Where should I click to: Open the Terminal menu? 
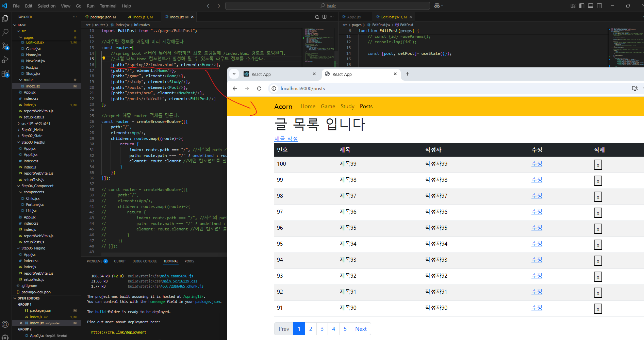point(108,6)
